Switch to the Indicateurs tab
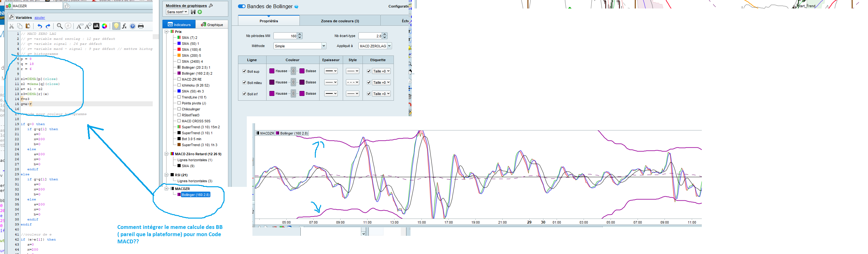 pos(179,24)
